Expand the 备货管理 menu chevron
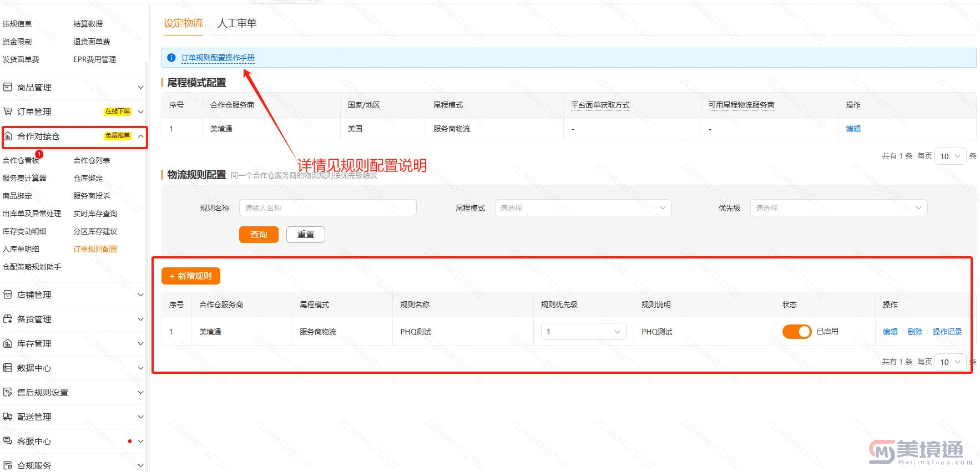 (x=140, y=319)
